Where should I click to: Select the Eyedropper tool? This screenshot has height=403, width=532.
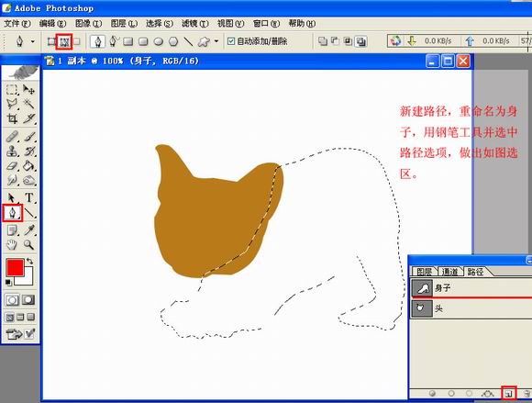pyautogui.click(x=29, y=230)
